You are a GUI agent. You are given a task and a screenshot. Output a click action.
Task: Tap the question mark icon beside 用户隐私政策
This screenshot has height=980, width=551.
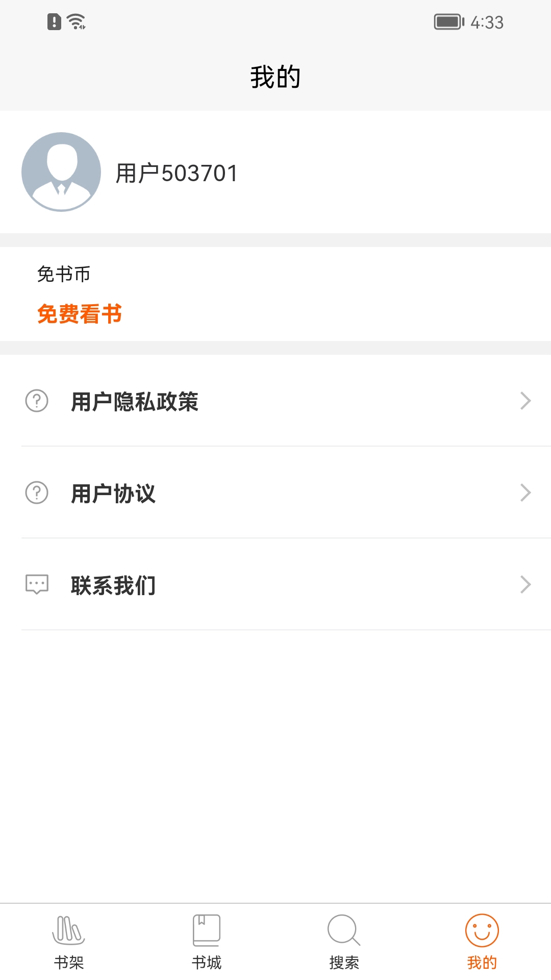click(37, 401)
